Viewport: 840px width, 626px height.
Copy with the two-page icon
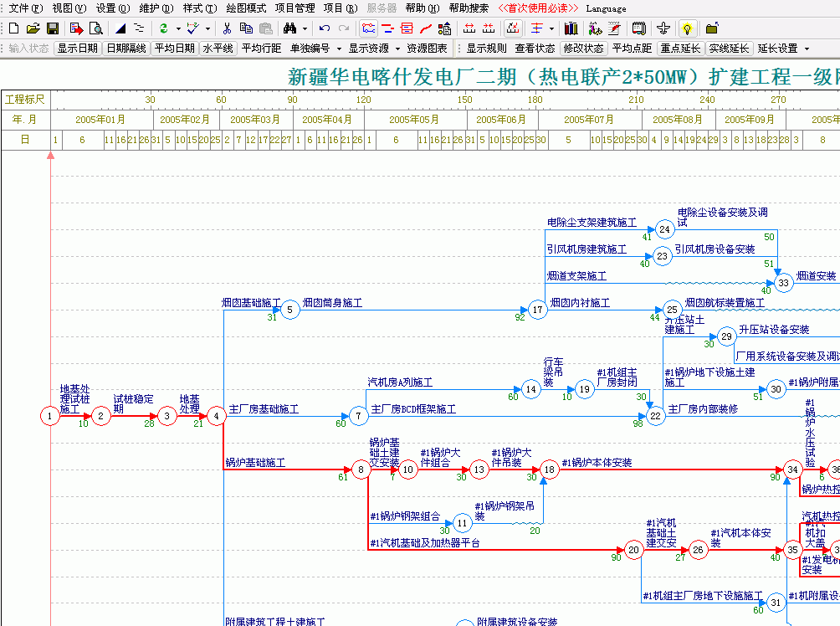(x=247, y=28)
